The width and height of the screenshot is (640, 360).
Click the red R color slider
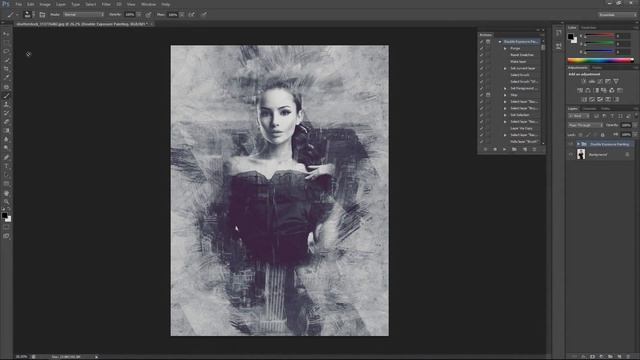599,36
